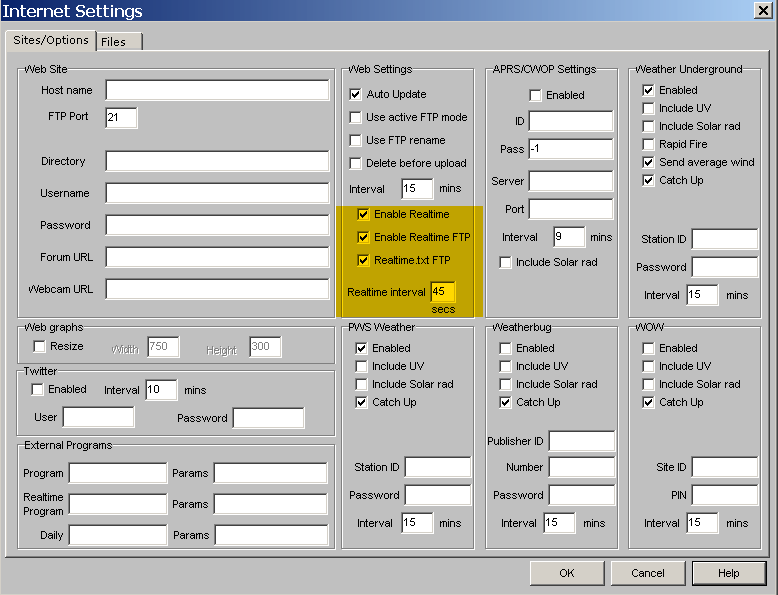Focus the Realtime interval field

[442, 292]
